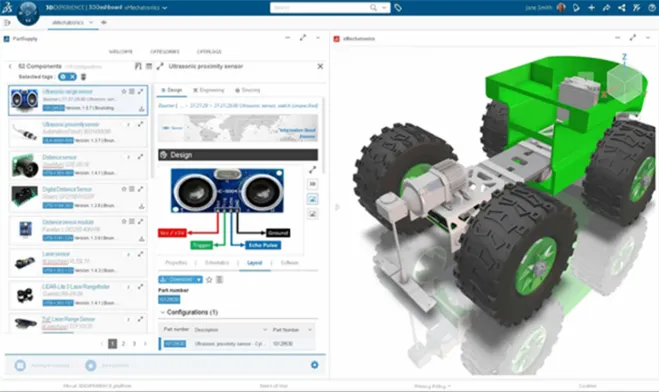Go back from 62 Components list
659x392 pixels.
coord(10,66)
